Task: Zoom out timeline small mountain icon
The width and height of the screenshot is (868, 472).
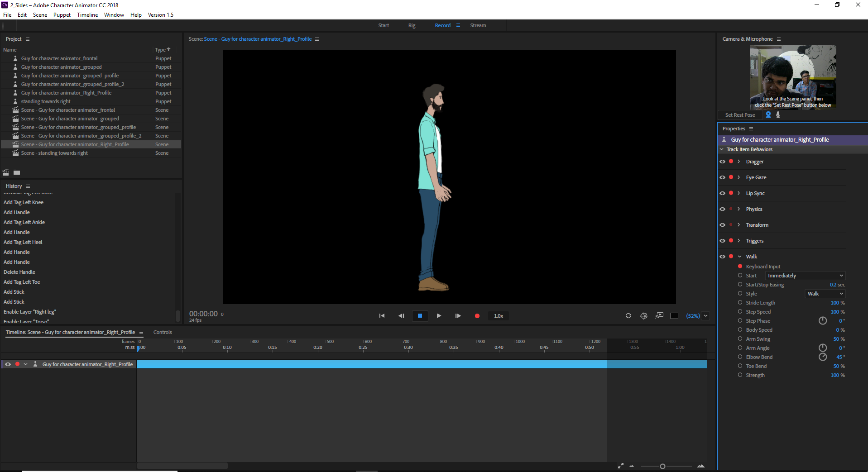Action: click(x=632, y=466)
